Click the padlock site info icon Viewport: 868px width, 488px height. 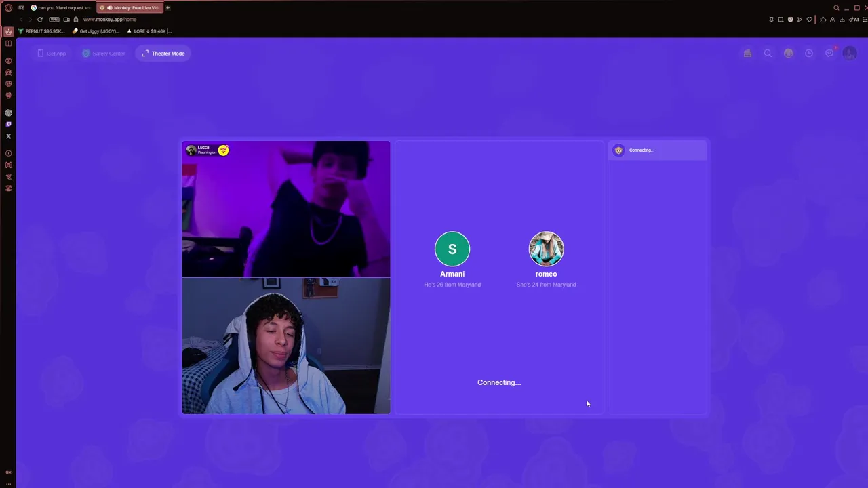pyautogui.click(x=75, y=20)
